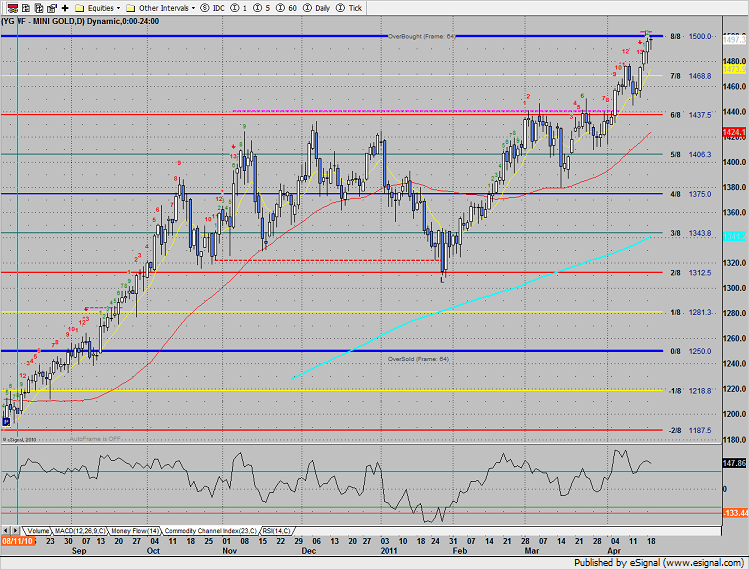Click the black plus icon in toolbar
749x570 pixels.
click(65, 8)
